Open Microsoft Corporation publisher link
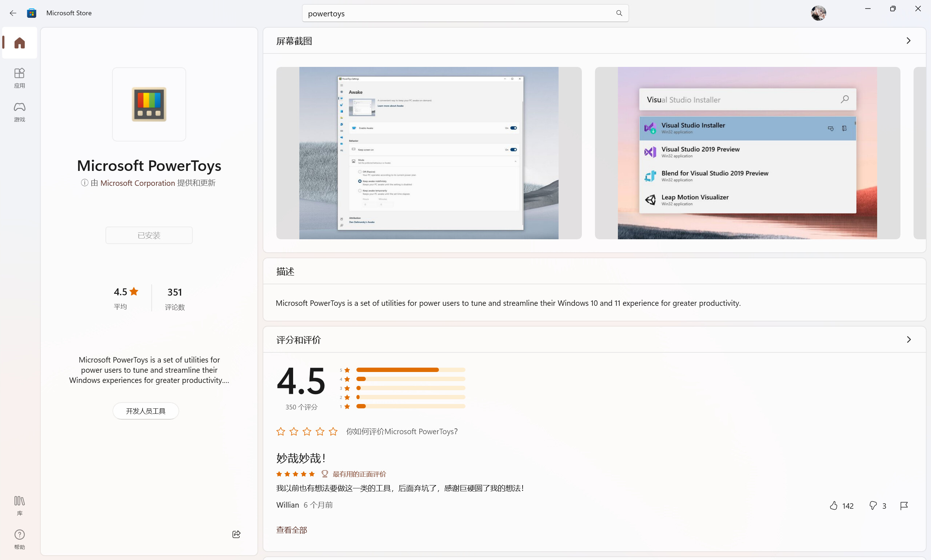Image resolution: width=931 pixels, height=560 pixels. (x=137, y=183)
